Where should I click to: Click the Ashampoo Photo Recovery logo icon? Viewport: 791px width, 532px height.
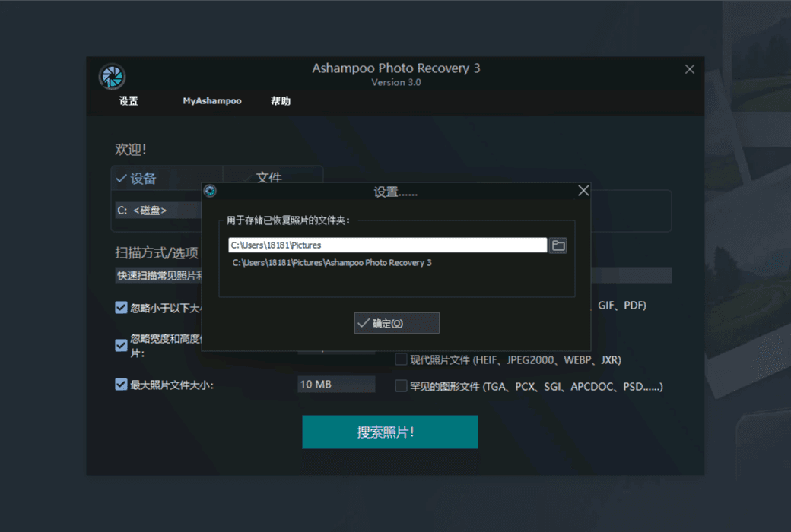[x=112, y=77]
